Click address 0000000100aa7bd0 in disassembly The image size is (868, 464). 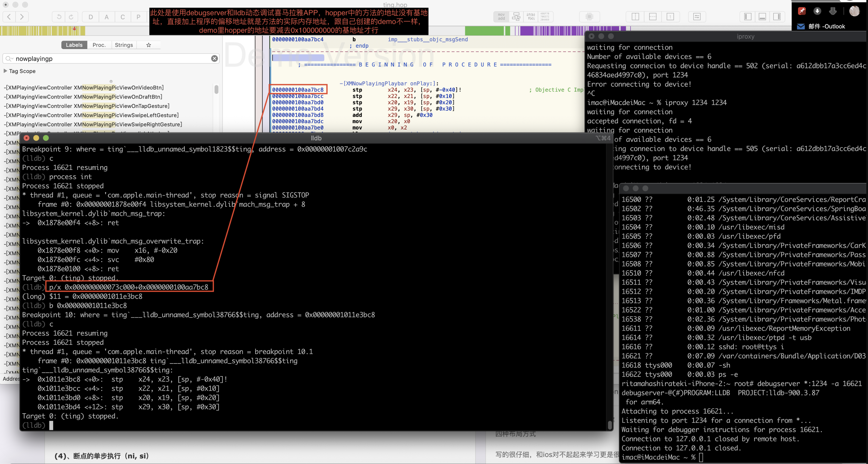tap(298, 102)
